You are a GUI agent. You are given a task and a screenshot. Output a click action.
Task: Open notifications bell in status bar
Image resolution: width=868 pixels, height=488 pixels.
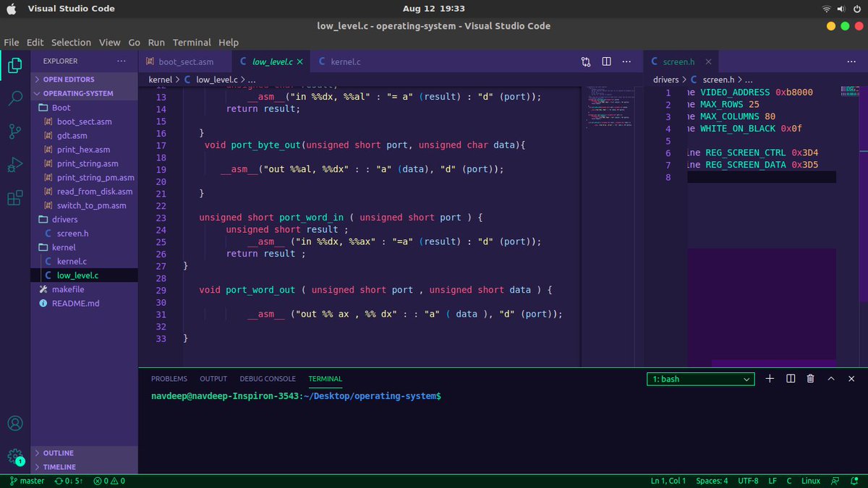(x=854, y=481)
